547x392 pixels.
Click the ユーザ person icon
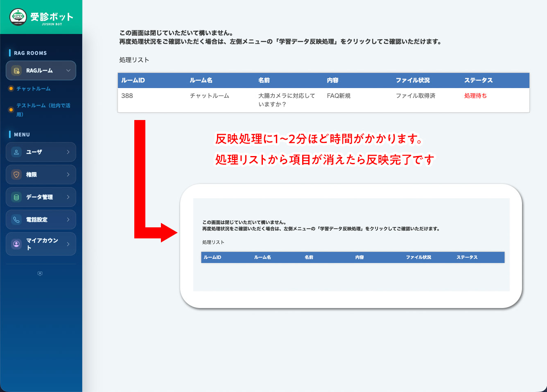click(16, 152)
